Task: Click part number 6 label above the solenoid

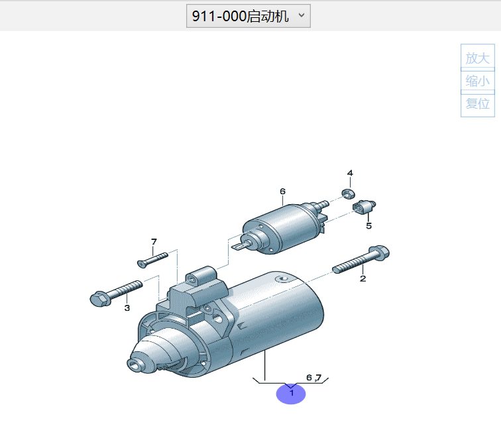Action: 282,192
